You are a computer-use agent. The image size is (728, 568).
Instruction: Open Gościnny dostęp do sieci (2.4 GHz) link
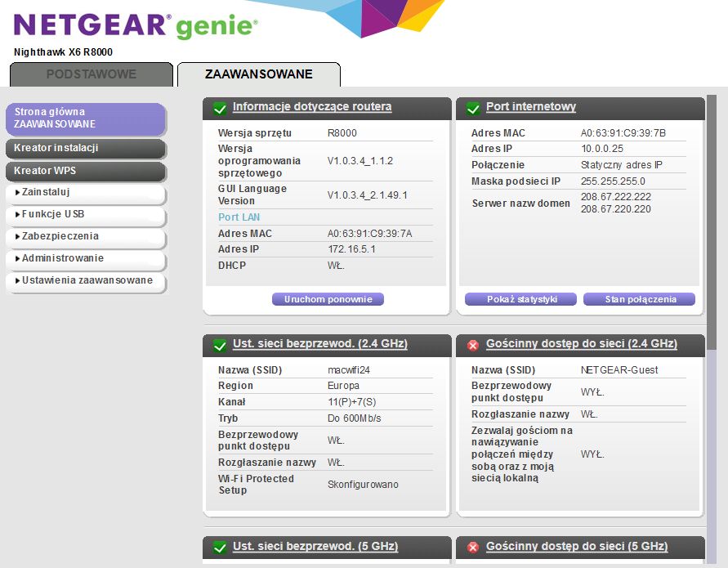click(x=581, y=344)
